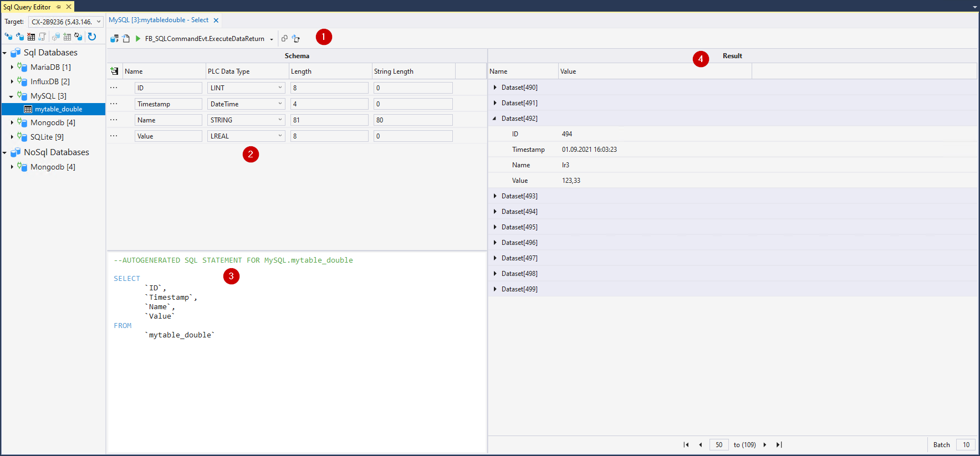This screenshot has height=456, width=980.
Task: Select the Sql Query Editor window tab
Action: tap(27, 7)
